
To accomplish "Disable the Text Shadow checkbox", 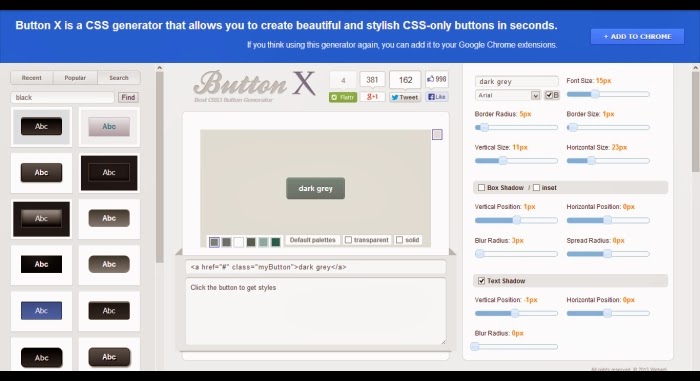I will pyautogui.click(x=481, y=281).
